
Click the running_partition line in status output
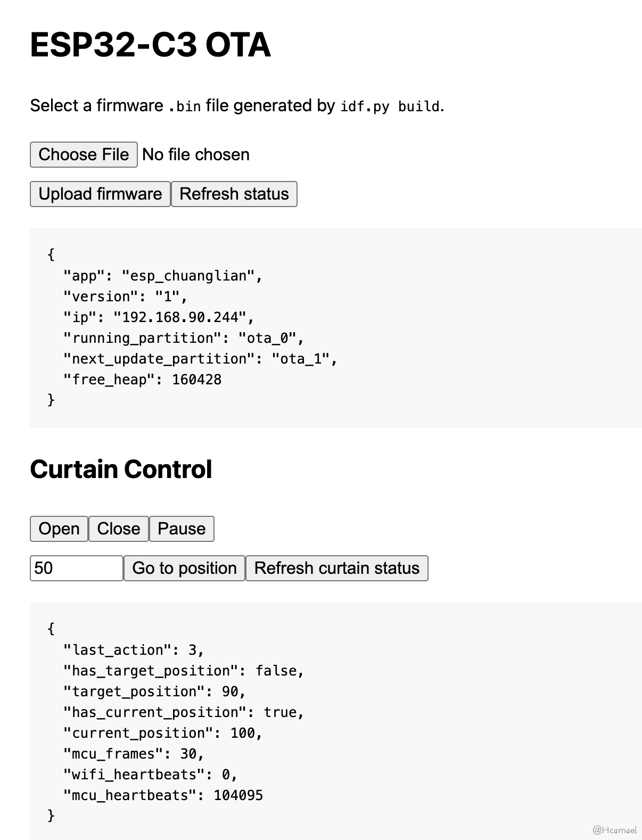point(184,338)
